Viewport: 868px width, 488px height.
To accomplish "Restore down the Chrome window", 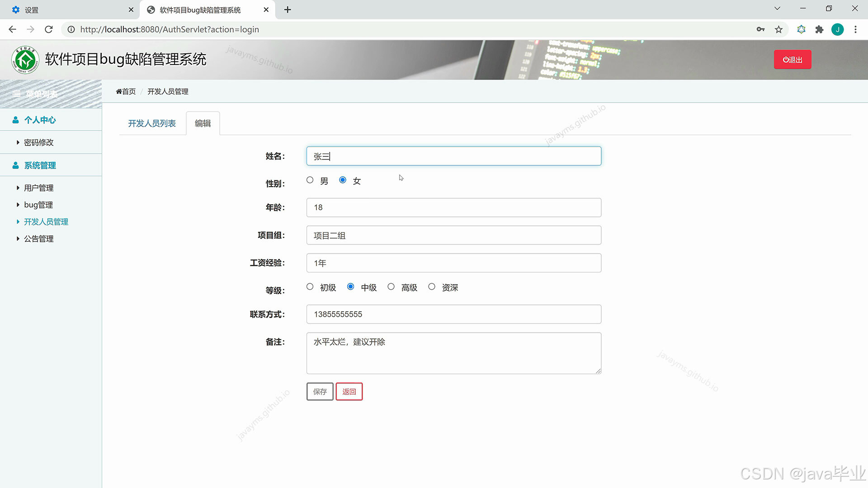I will click(829, 9).
